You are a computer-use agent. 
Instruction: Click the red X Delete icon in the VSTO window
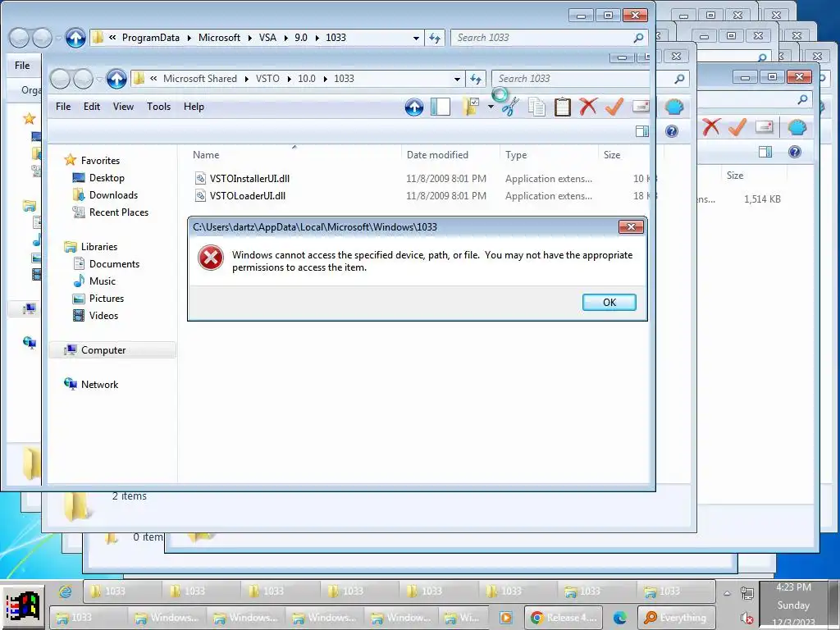coord(588,107)
